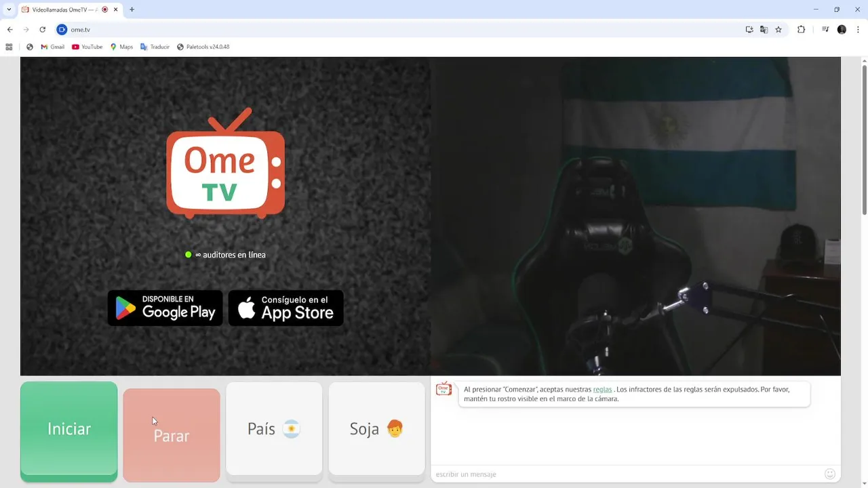This screenshot has height=488, width=868.
Task: Click the OmeTV television logo
Action: click(226, 163)
